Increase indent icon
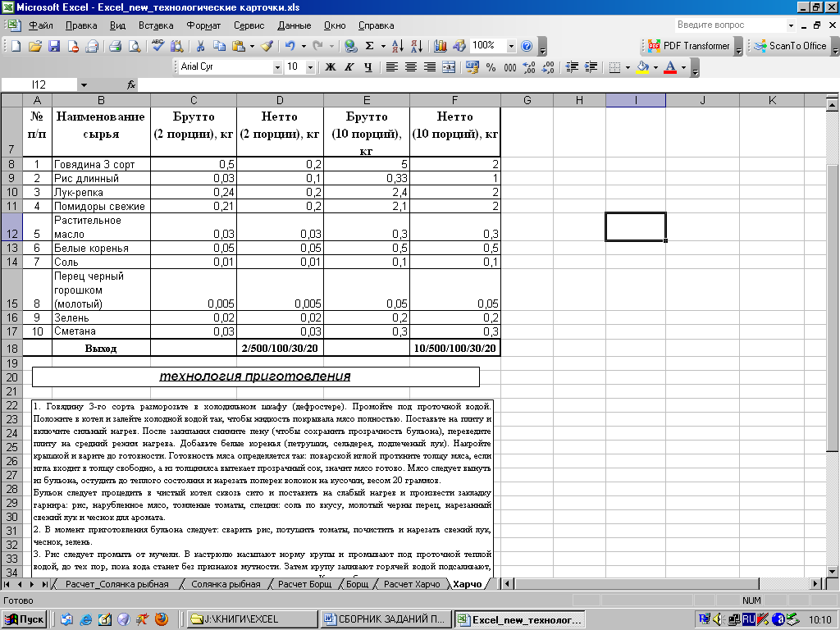Image resolution: width=840 pixels, height=630 pixels. point(591,67)
